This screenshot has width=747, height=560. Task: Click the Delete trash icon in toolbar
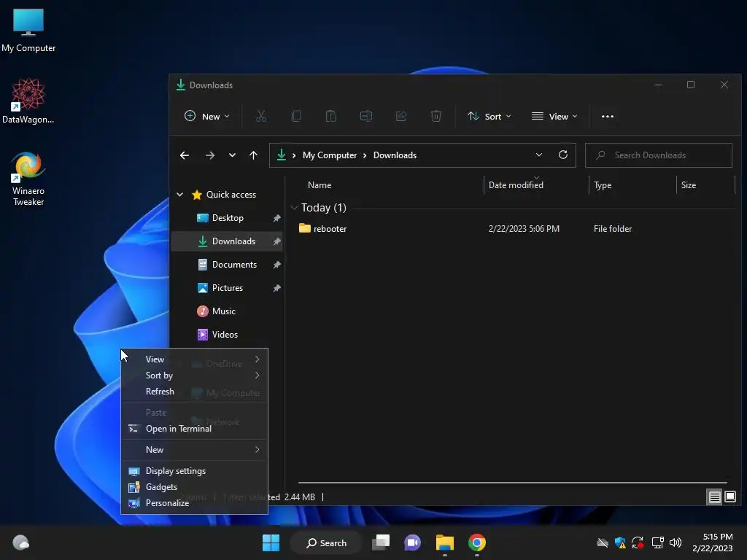coord(436,116)
